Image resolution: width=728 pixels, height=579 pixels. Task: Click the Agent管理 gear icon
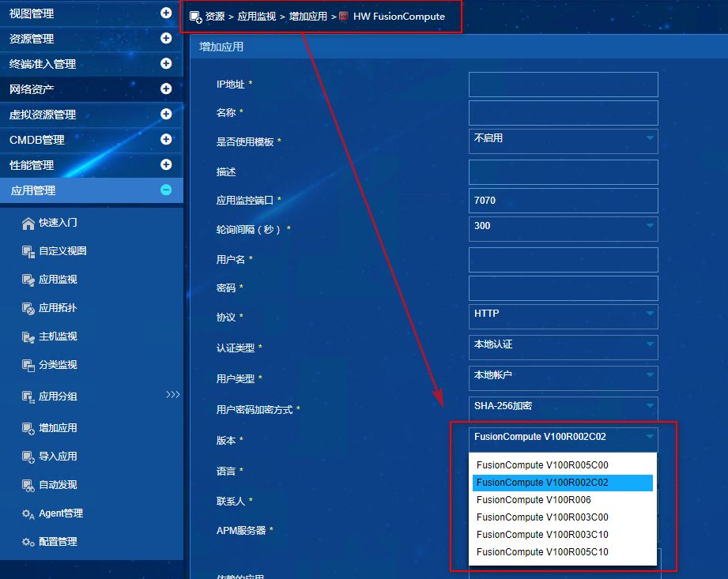[x=28, y=513]
